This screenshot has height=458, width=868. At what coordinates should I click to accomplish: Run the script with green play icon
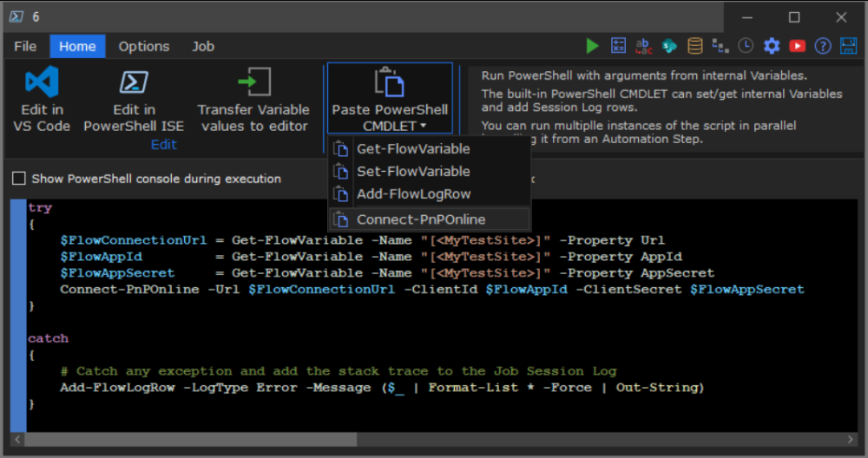tap(593, 46)
